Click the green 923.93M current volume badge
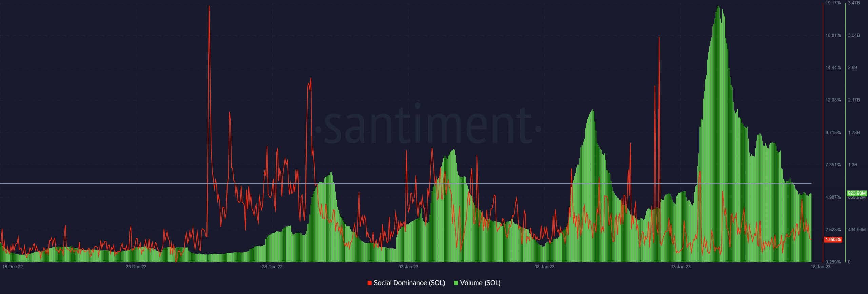The height and width of the screenshot is (294, 868). [x=857, y=193]
